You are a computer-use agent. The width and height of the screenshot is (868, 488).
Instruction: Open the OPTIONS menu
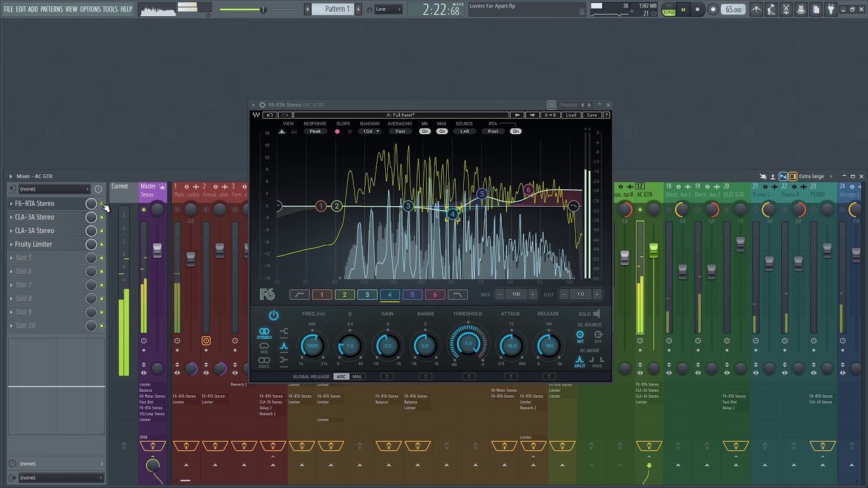(90, 9)
